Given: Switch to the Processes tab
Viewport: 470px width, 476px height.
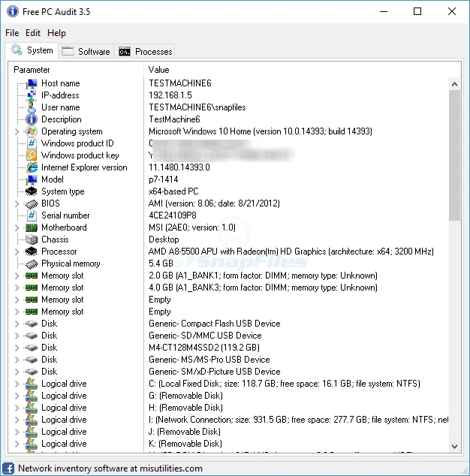Looking at the screenshot, I should click(x=145, y=52).
